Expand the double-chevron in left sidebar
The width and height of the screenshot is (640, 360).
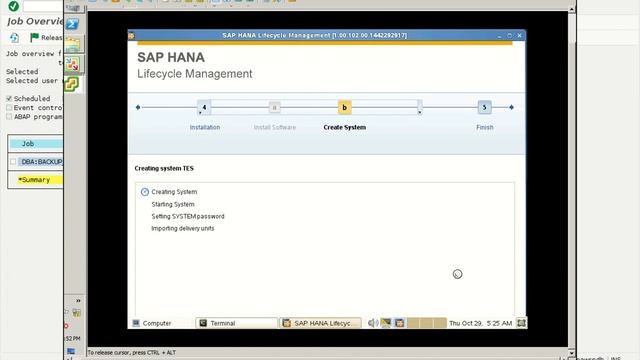pos(78,301)
